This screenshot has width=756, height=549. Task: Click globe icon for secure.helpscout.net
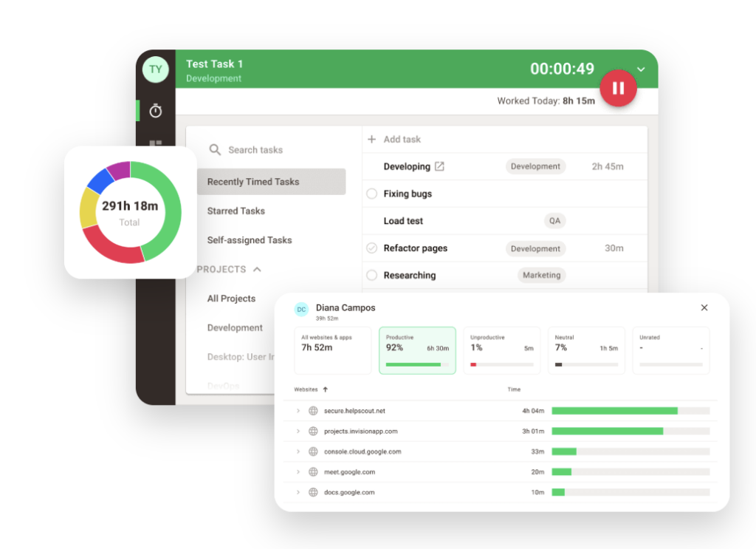[x=313, y=411]
